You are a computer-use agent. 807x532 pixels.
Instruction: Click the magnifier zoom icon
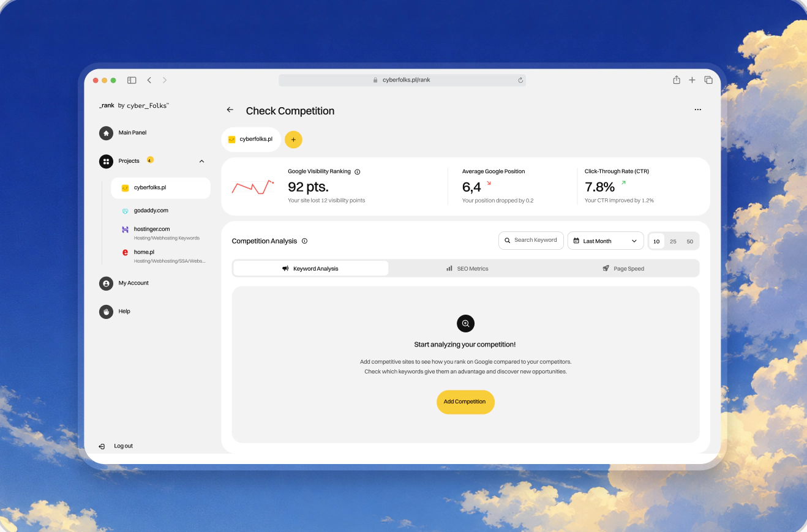coord(465,324)
